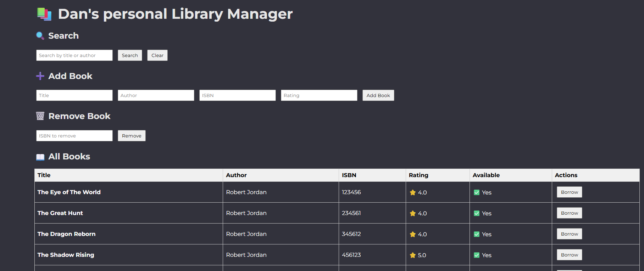Focus the Search by title or author field
Image resolution: width=644 pixels, height=271 pixels.
click(74, 55)
